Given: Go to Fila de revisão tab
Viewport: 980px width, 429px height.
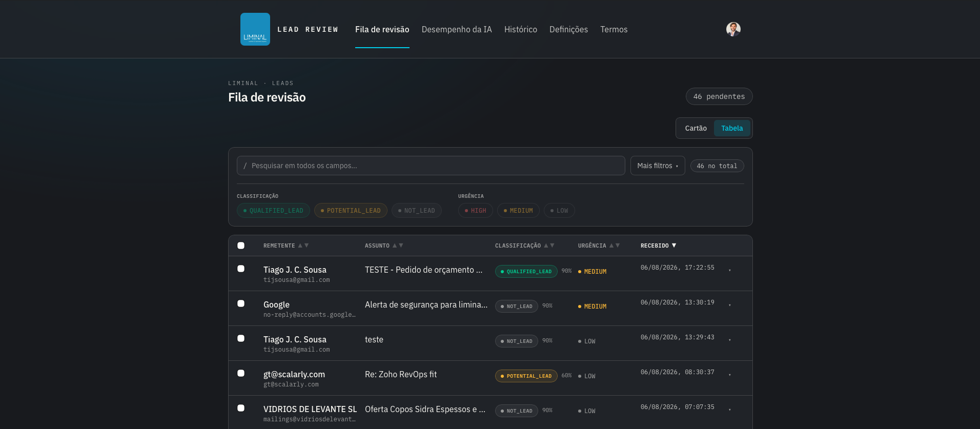Looking at the screenshot, I should click(382, 30).
